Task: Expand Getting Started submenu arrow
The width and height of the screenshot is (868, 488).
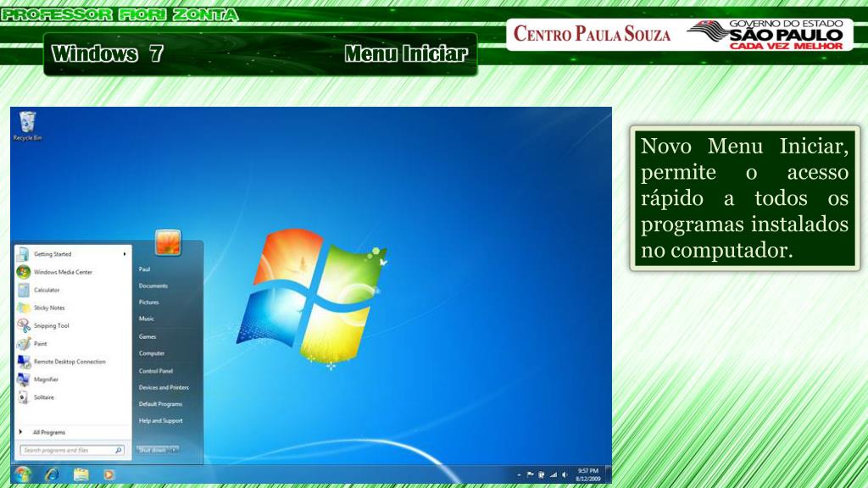Action: [125, 254]
